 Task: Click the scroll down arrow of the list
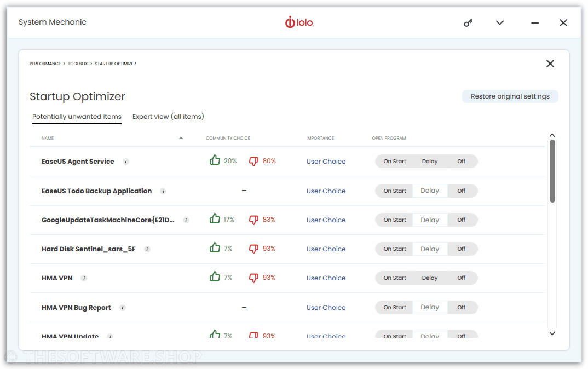[552, 333]
